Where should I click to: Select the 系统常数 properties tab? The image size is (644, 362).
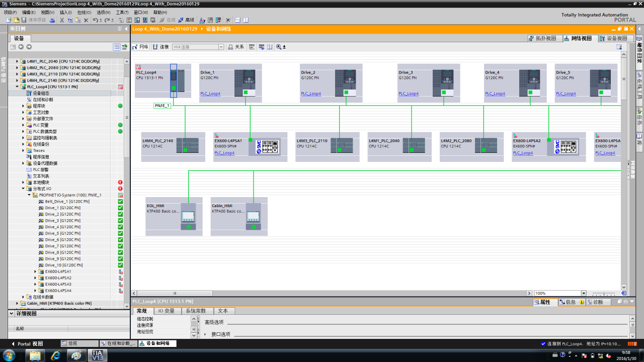[197, 311]
